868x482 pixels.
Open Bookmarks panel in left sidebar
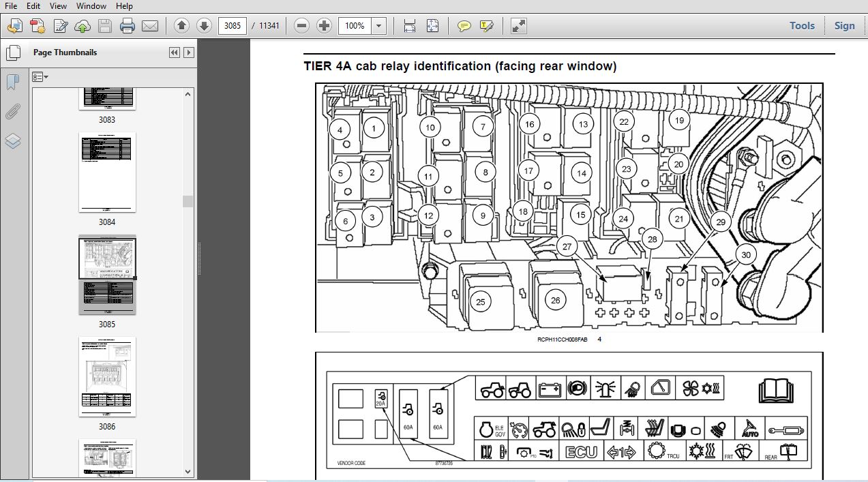12,82
